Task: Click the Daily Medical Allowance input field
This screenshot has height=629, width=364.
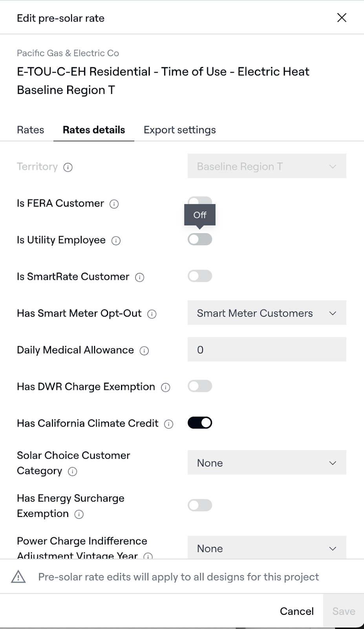Action: tap(267, 349)
